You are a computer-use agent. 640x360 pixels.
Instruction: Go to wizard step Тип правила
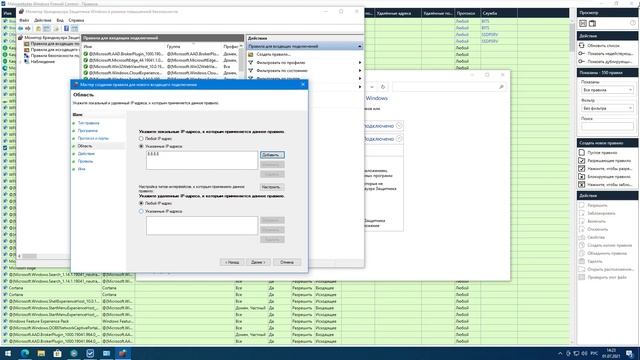point(89,123)
